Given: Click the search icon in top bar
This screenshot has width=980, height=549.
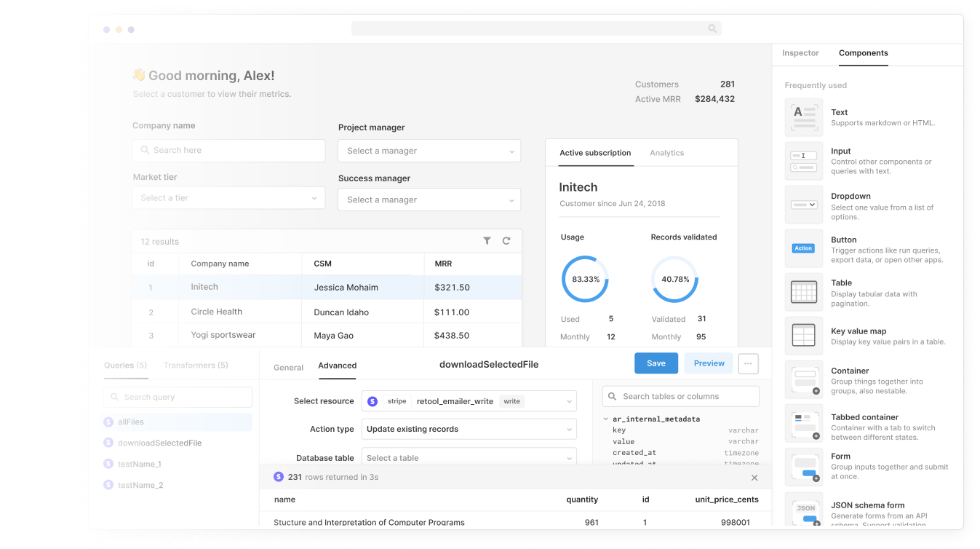Looking at the screenshot, I should click(x=712, y=28).
